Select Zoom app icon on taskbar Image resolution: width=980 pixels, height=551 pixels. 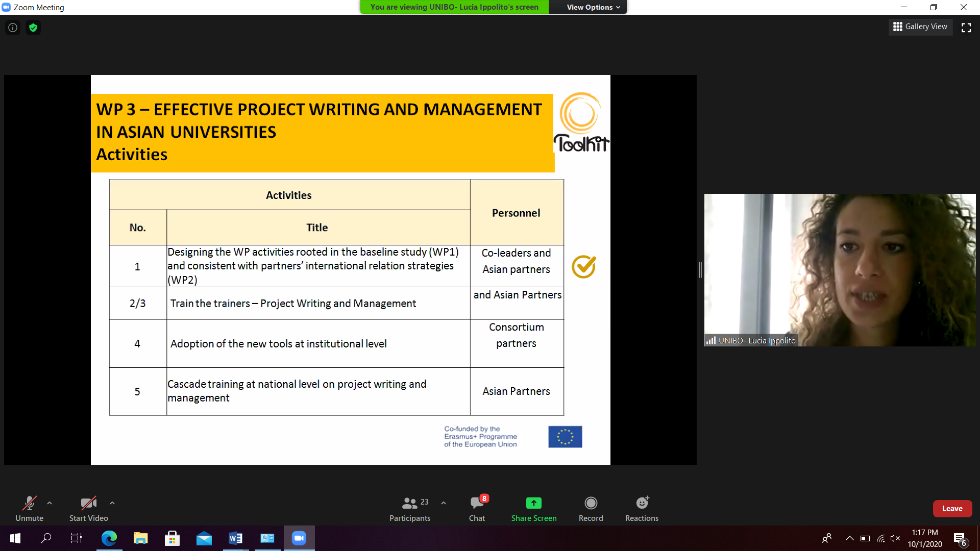tap(299, 538)
